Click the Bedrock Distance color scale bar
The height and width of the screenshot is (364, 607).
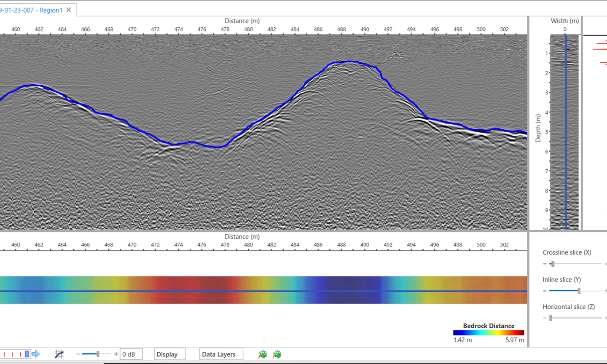point(489,333)
